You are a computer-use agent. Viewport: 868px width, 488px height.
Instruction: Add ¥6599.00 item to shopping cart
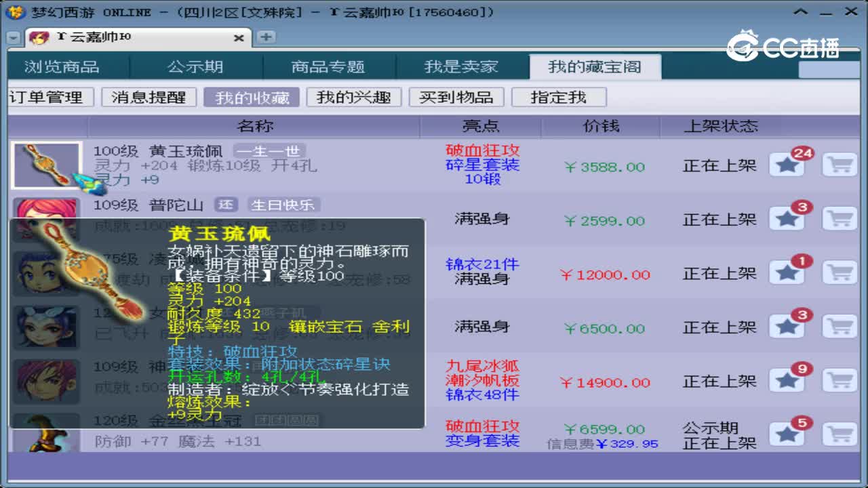tap(840, 434)
